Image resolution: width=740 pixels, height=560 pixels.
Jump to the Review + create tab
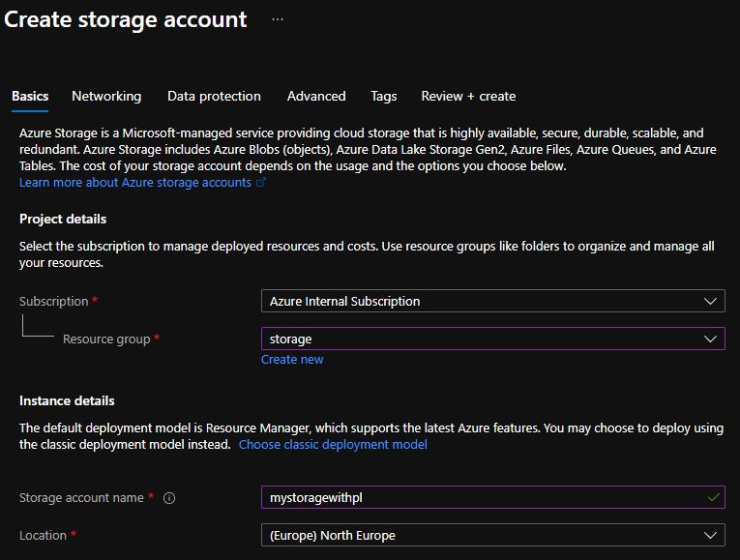pos(468,97)
